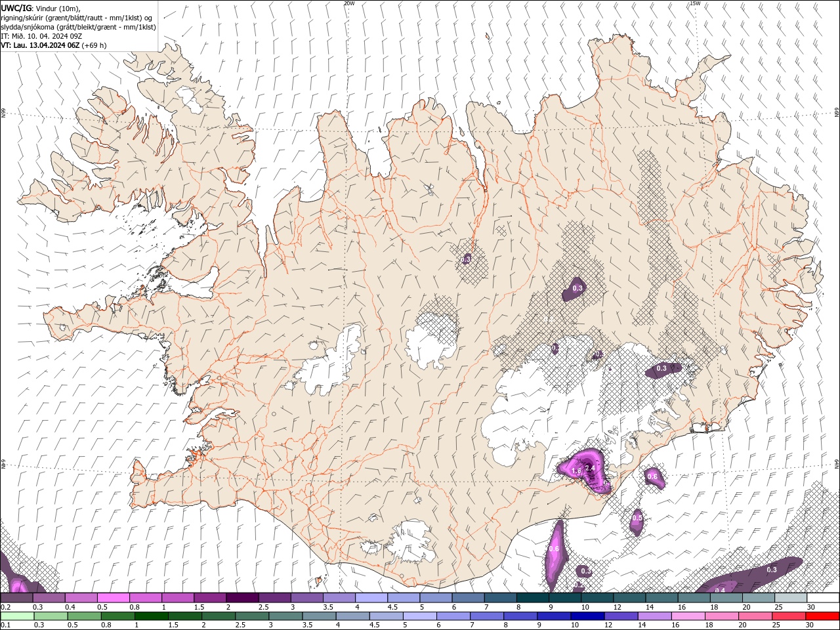This screenshot has width=840, height=630.
Task: Click the 'VT: Lau. 13.04.2024 06Z (+69 h)' line
Action: pos(54,45)
